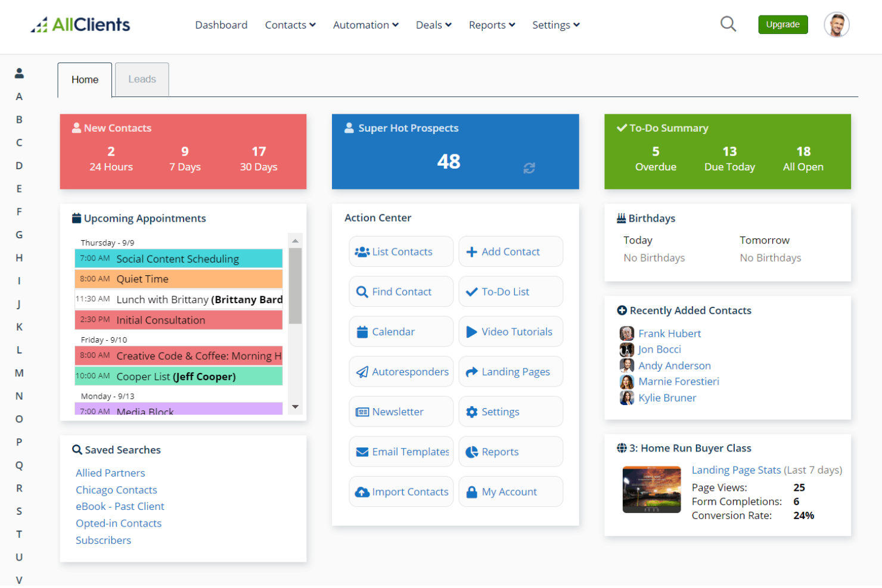View Frank Hubert's contact profile
The image size is (882, 588).
point(669,333)
